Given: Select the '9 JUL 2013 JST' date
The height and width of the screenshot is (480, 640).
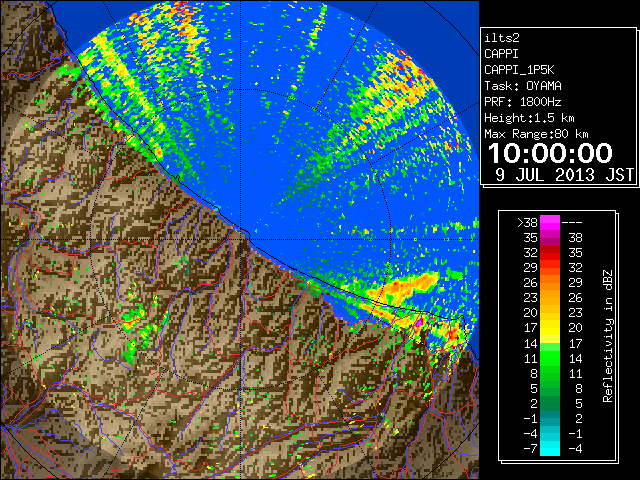Looking at the screenshot, I should tap(564, 175).
